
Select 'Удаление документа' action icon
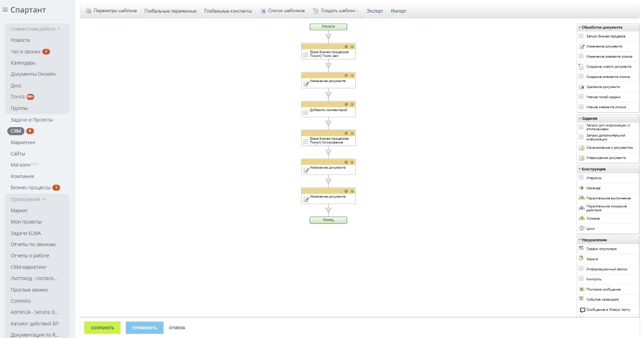tap(581, 87)
